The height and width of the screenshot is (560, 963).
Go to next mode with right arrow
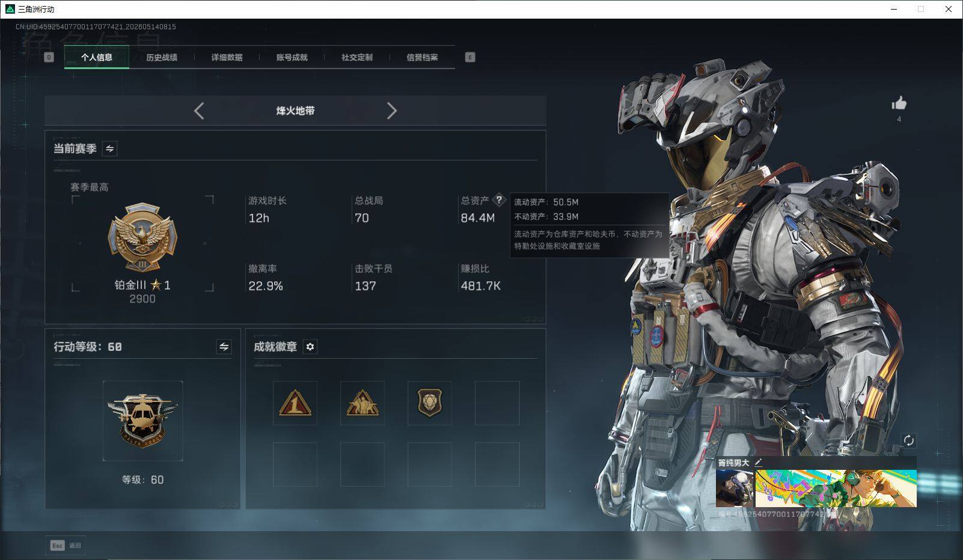coord(392,111)
